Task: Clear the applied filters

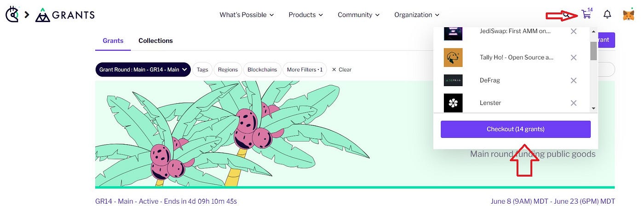Action: (342, 70)
